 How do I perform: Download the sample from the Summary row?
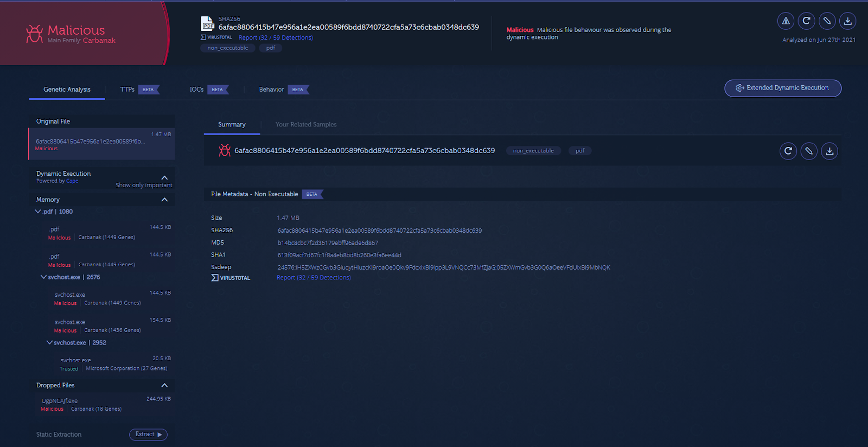pos(829,151)
